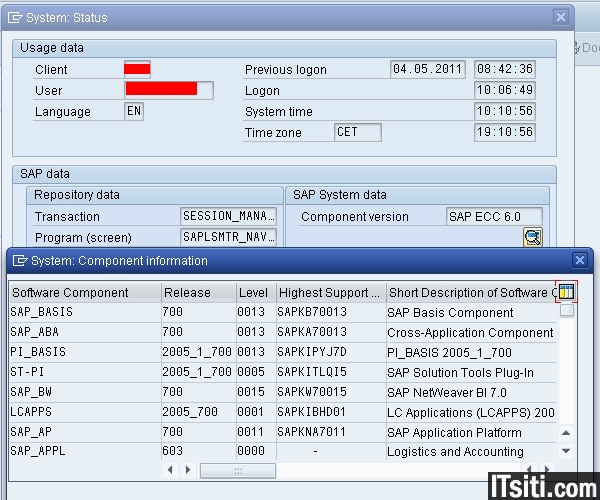Select the PI_BASIS component cell
This screenshot has height=500, width=600.
pos(85,352)
